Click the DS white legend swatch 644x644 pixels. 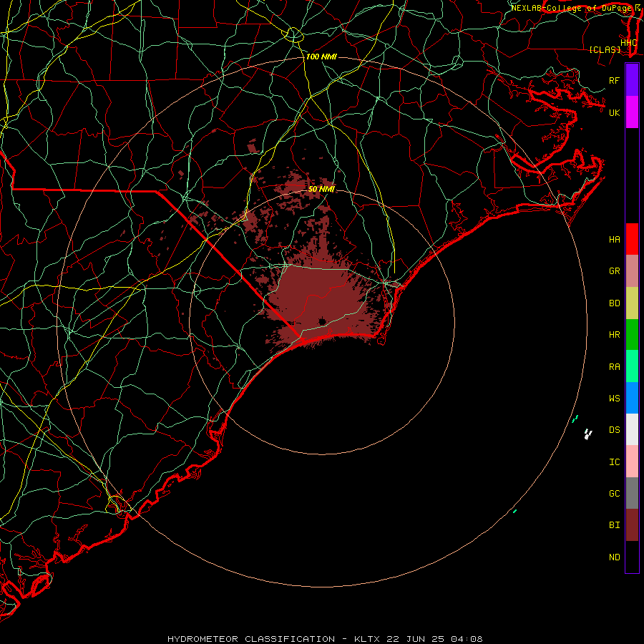pos(632,429)
